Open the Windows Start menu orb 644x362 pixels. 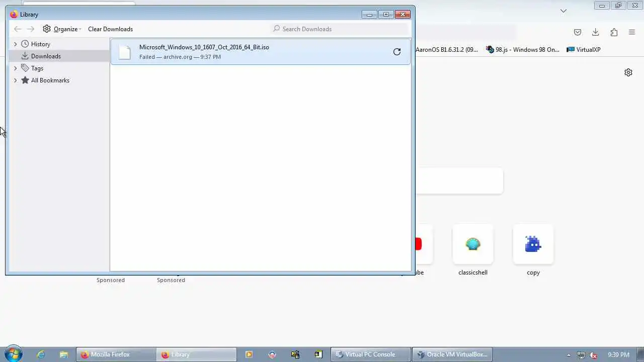(13, 354)
